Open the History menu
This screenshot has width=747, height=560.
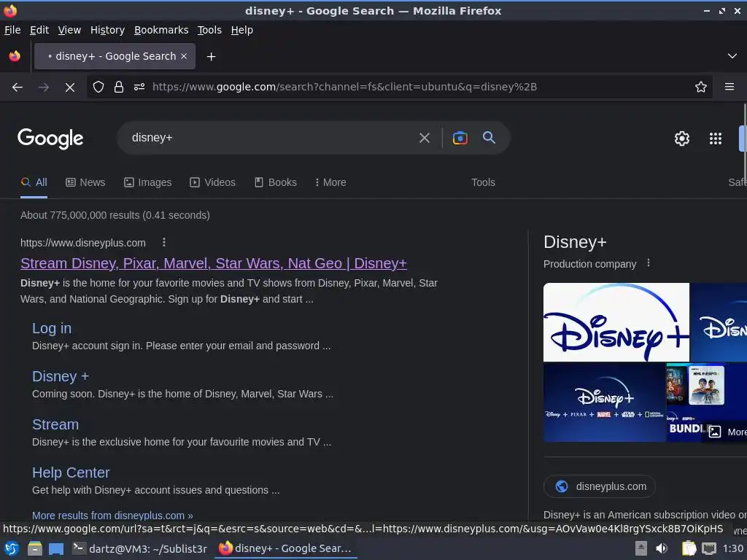[x=107, y=30]
